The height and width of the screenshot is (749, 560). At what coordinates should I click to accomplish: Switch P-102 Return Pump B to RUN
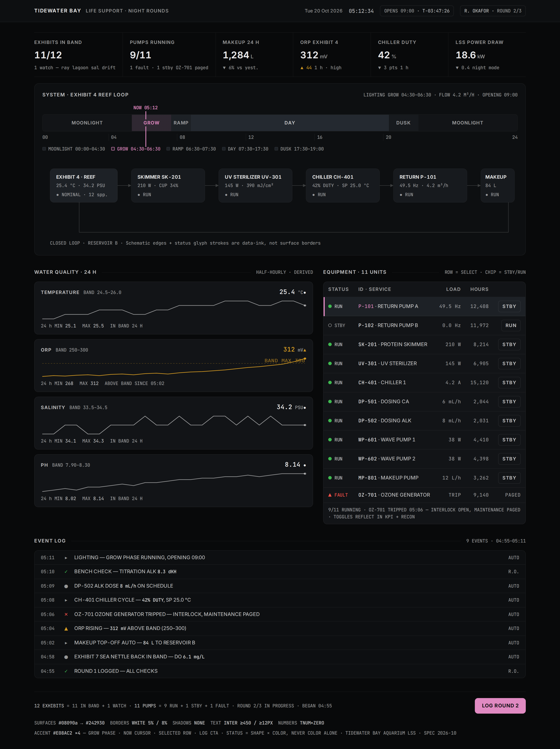(x=511, y=325)
